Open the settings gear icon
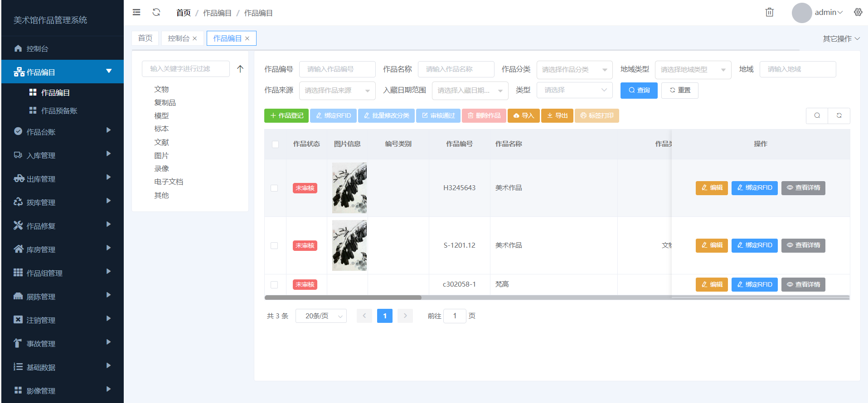Viewport: 868px width, 403px height. point(858,12)
